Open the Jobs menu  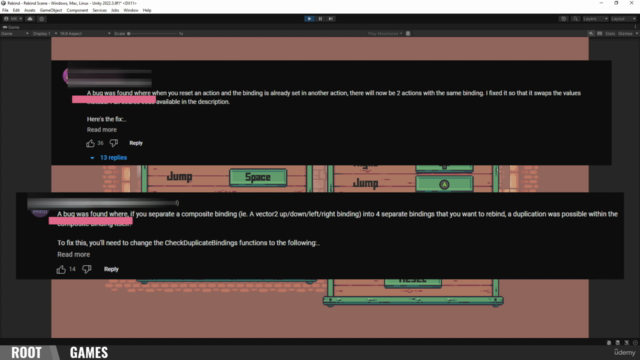pyautogui.click(x=115, y=10)
